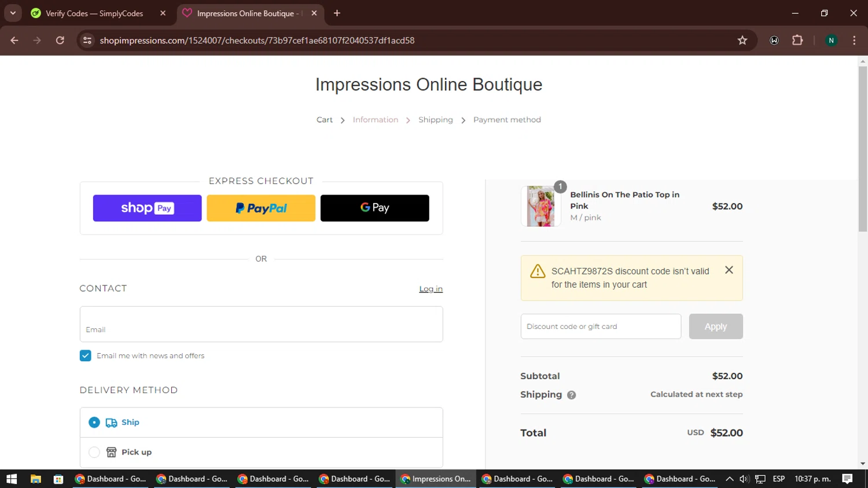
Task: Click the Shop Pay express checkout button
Action: click(x=147, y=208)
